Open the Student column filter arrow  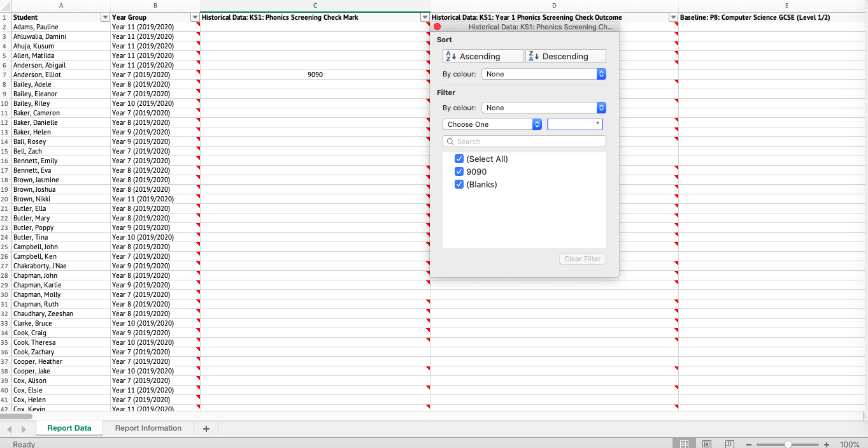tap(106, 17)
